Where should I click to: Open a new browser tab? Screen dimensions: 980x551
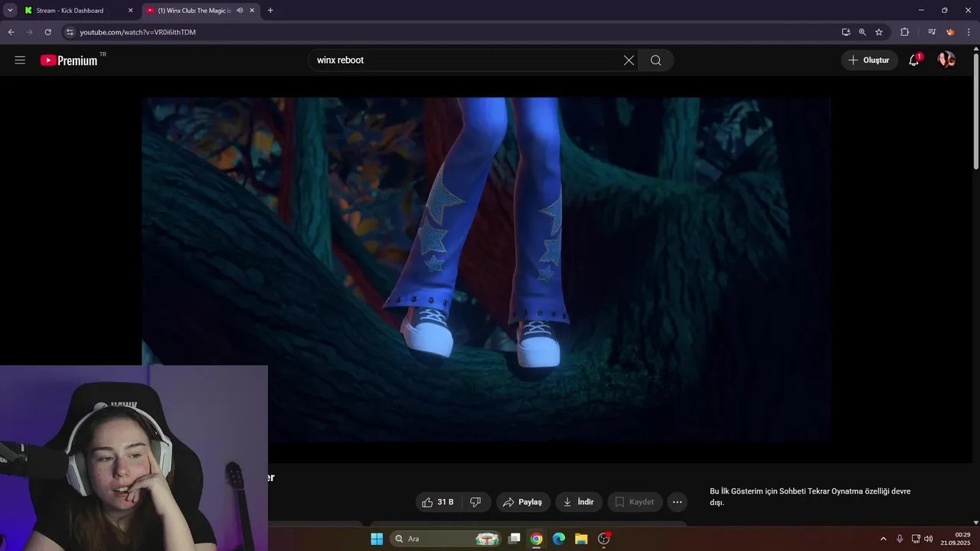pos(270,11)
